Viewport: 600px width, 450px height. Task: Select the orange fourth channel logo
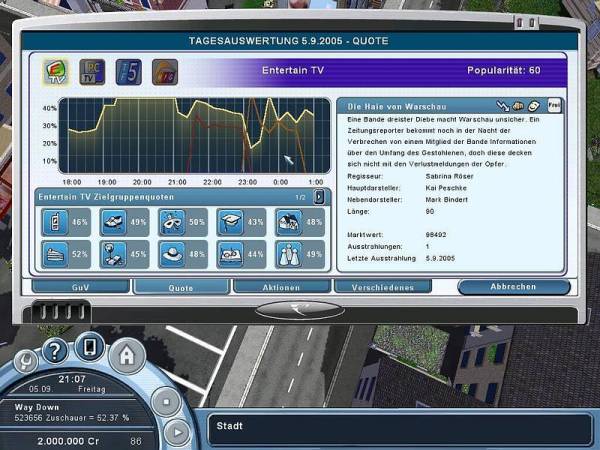pos(165,73)
